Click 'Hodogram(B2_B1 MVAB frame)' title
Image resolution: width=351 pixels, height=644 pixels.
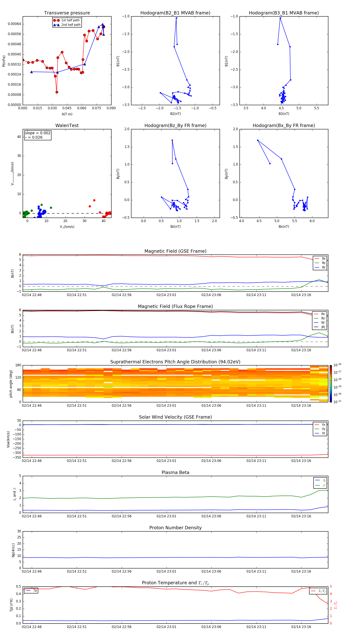click(175, 13)
